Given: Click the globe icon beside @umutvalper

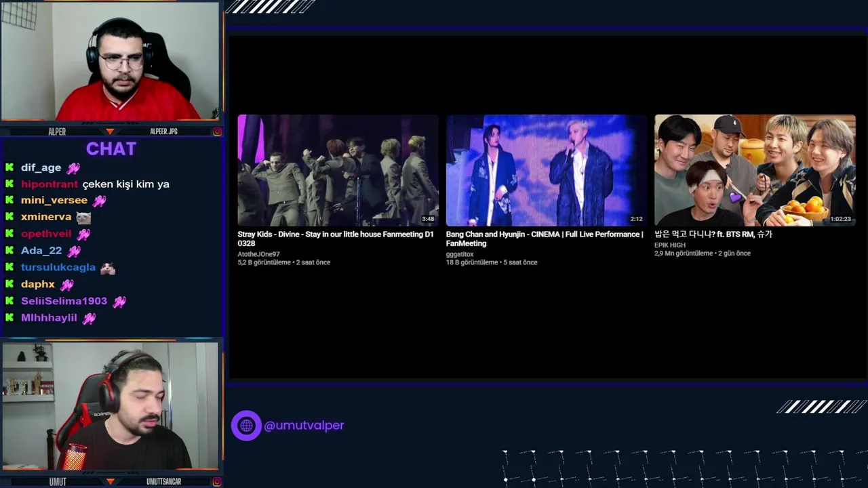Looking at the screenshot, I should coord(246,426).
